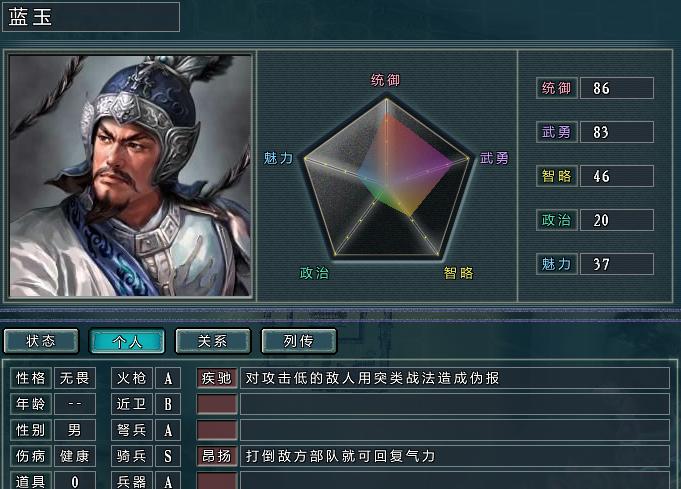Click the 性格 value 无畏
This screenshot has width=681, height=489.
coord(75,378)
